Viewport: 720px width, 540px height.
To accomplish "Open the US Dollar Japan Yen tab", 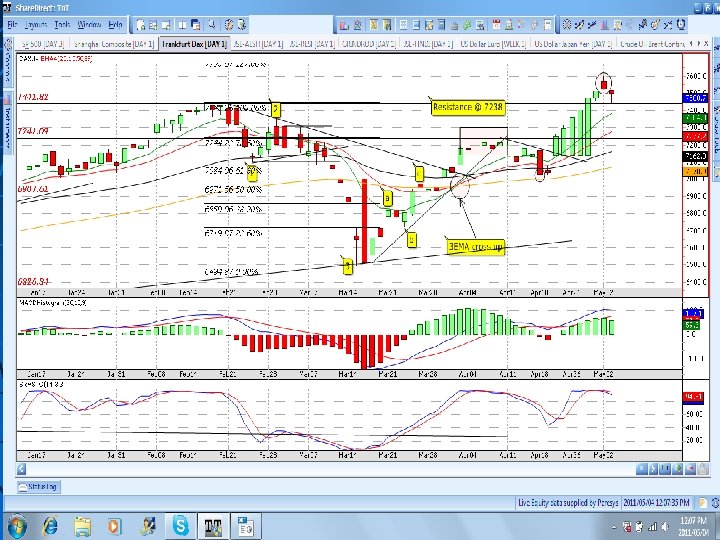I will [573, 44].
